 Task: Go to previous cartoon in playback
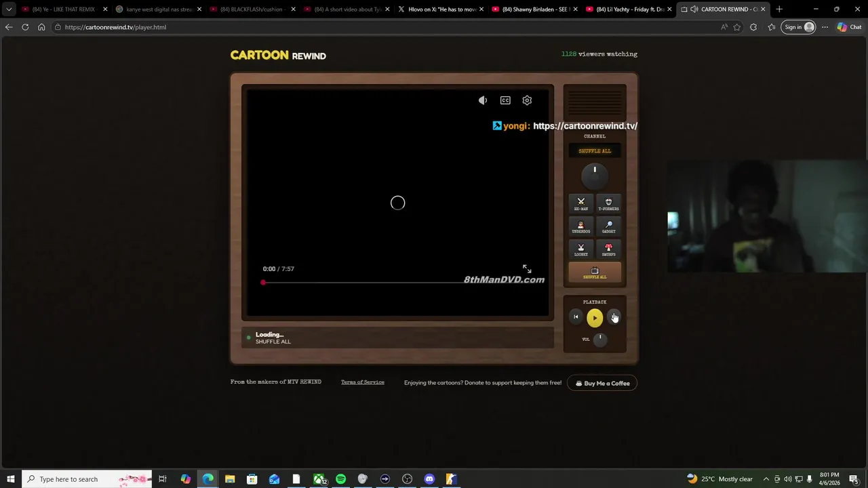click(x=576, y=317)
